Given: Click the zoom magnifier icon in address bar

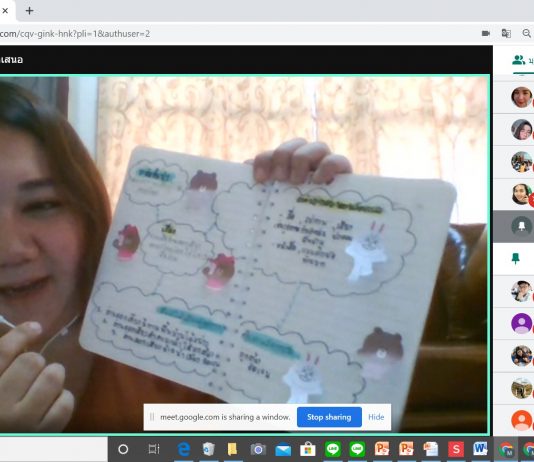Looking at the screenshot, I should pos(527,33).
